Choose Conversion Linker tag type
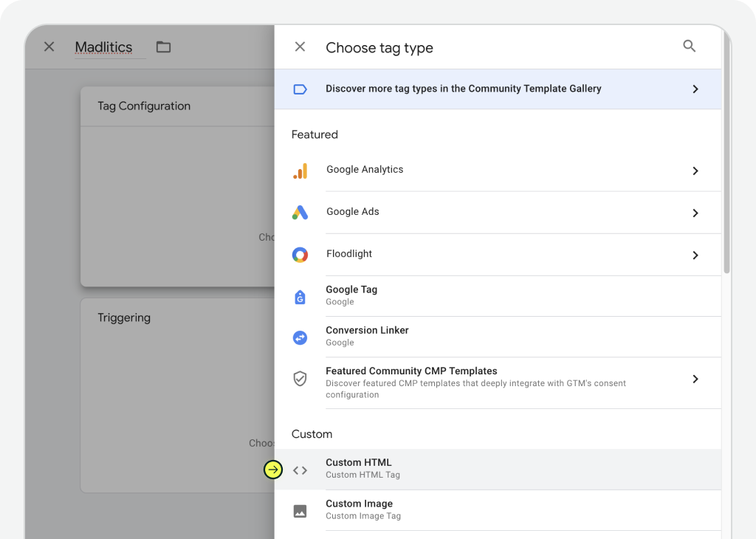Screen dimensions: 756x539 (x=498, y=337)
